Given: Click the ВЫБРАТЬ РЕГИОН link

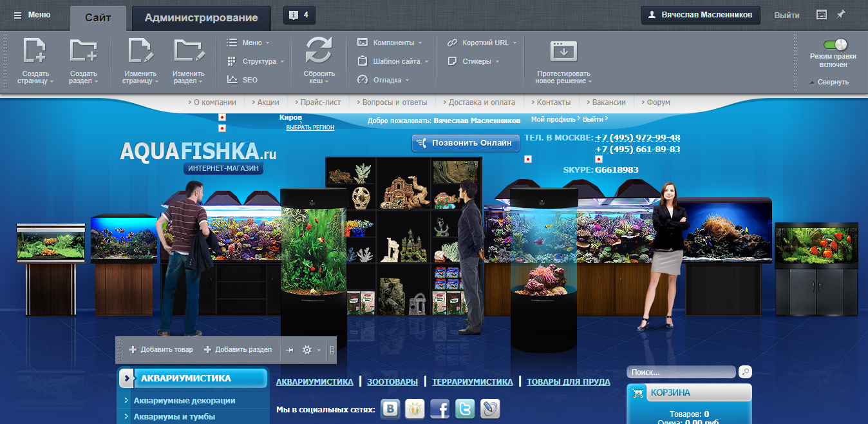Looking at the screenshot, I should coord(310,128).
